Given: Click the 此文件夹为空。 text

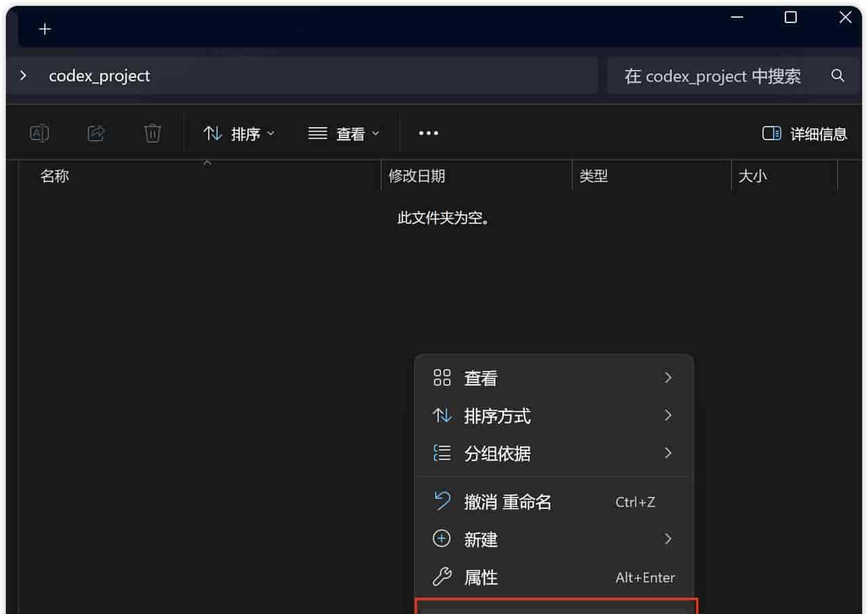Looking at the screenshot, I should click(x=444, y=218).
